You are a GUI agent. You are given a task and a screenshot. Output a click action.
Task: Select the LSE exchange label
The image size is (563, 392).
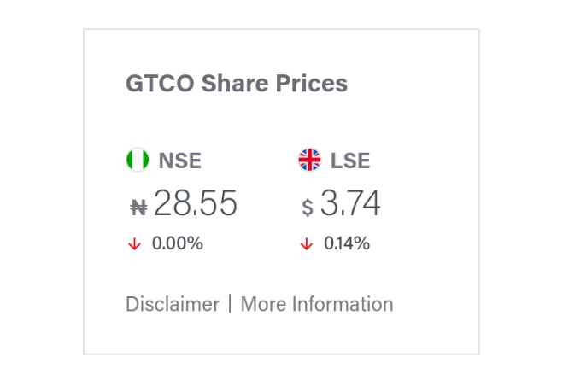[x=350, y=161]
